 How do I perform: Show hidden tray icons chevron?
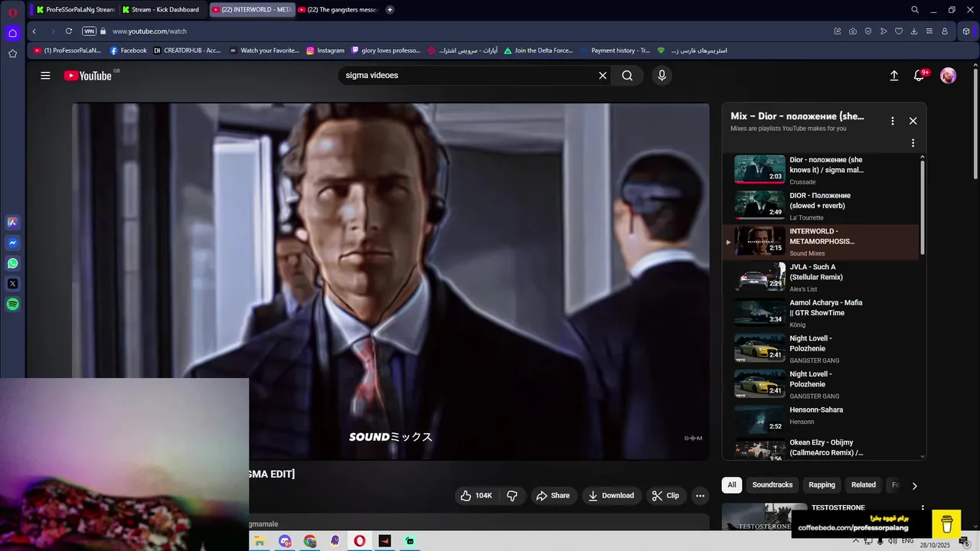(x=855, y=541)
